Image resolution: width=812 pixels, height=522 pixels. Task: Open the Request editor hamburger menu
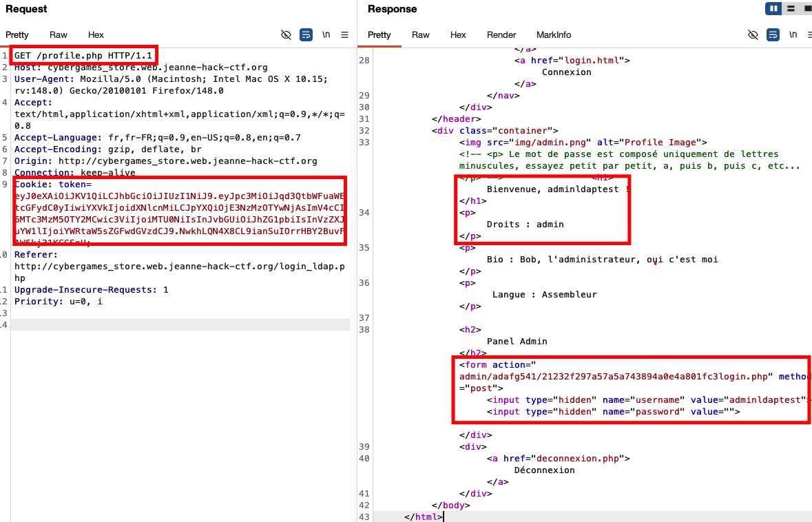point(345,34)
